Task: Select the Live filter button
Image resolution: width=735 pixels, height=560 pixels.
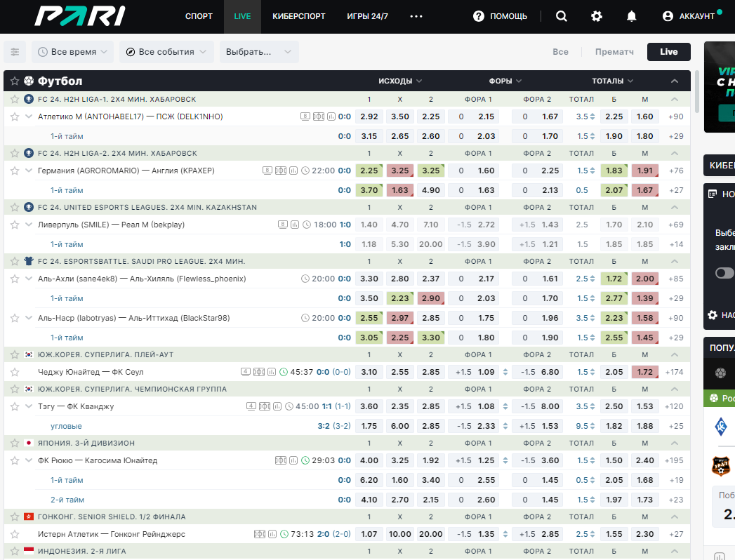Action: point(668,51)
